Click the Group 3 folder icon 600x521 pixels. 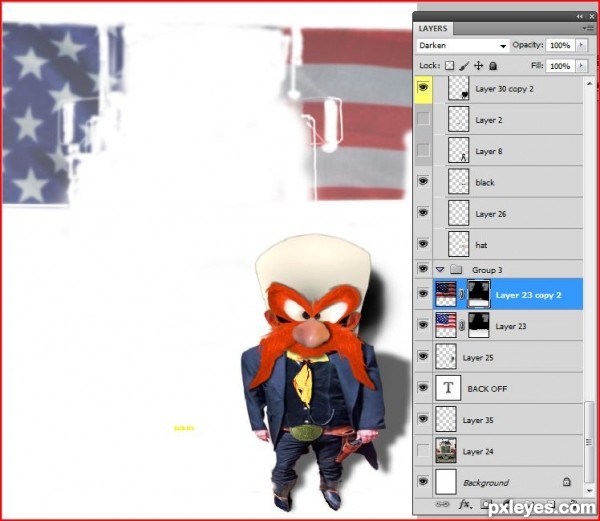coord(456,269)
